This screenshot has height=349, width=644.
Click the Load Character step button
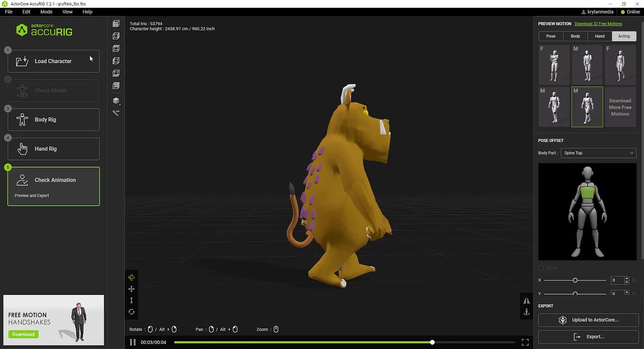point(54,61)
